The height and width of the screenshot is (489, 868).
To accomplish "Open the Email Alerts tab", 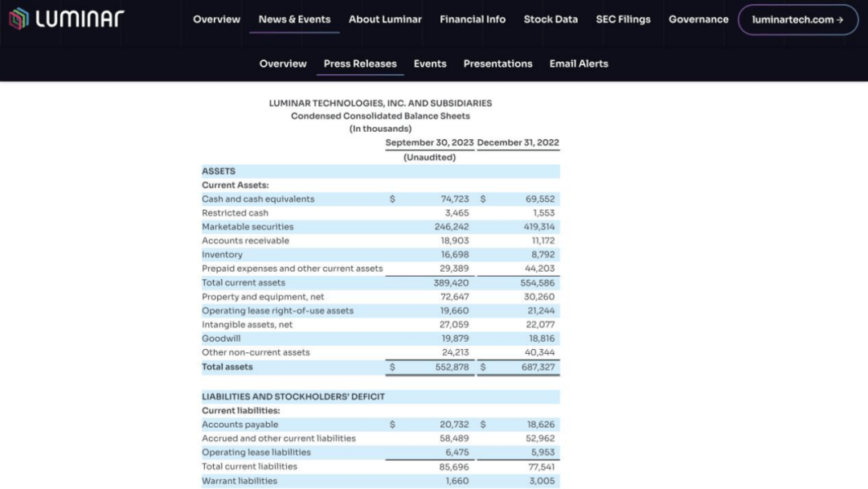I will (579, 64).
